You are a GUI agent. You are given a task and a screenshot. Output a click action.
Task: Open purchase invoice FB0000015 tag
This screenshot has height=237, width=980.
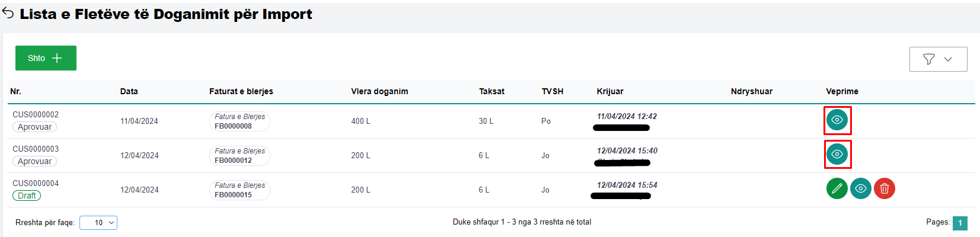[x=240, y=190]
